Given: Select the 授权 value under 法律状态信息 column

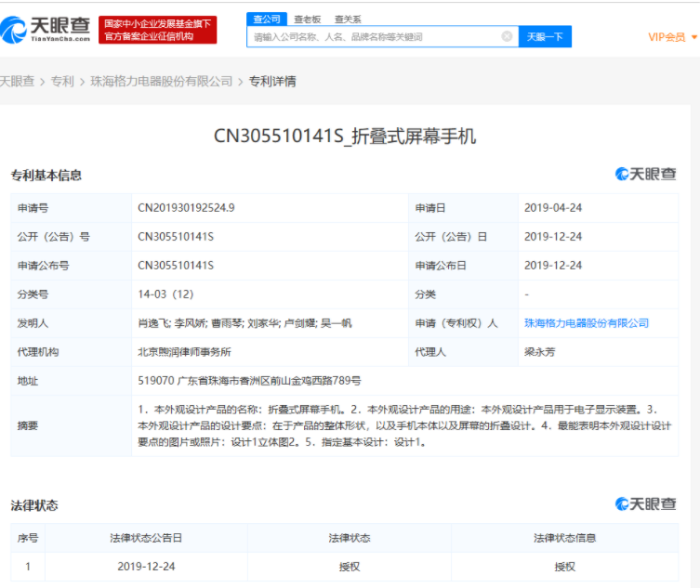Looking at the screenshot, I should pos(564,567).
